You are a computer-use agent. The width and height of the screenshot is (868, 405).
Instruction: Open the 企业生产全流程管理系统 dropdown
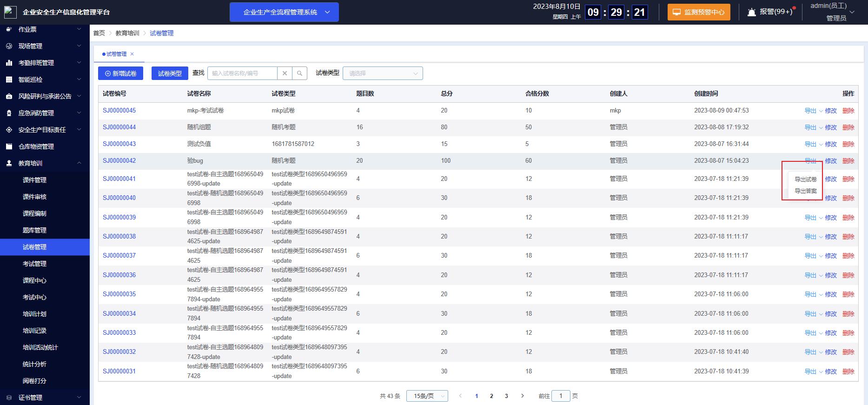284,12
